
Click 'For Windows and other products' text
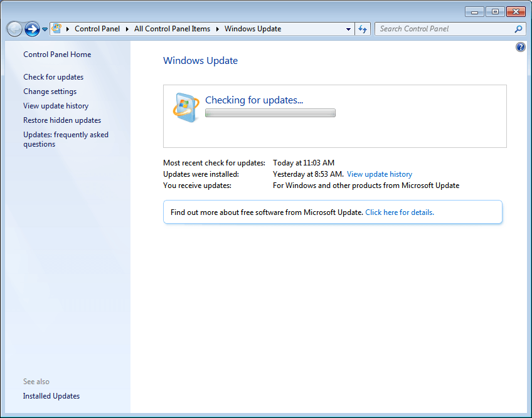(366, 185)
